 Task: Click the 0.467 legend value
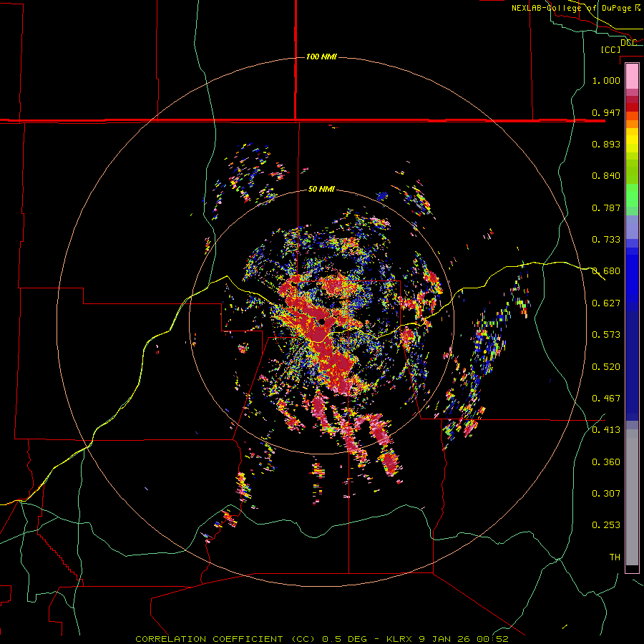(x=606, y=399)
